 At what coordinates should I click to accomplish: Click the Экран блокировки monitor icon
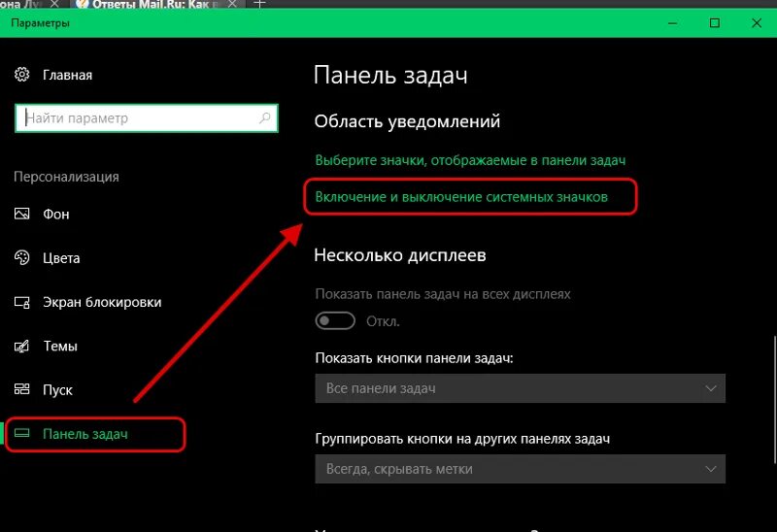(x=21, y=302)
